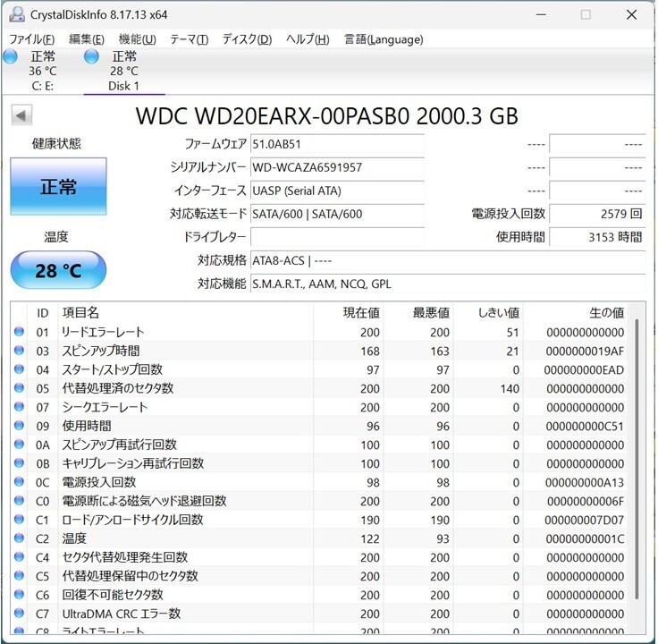Click the empty ドライブレター field

(337, 237)
